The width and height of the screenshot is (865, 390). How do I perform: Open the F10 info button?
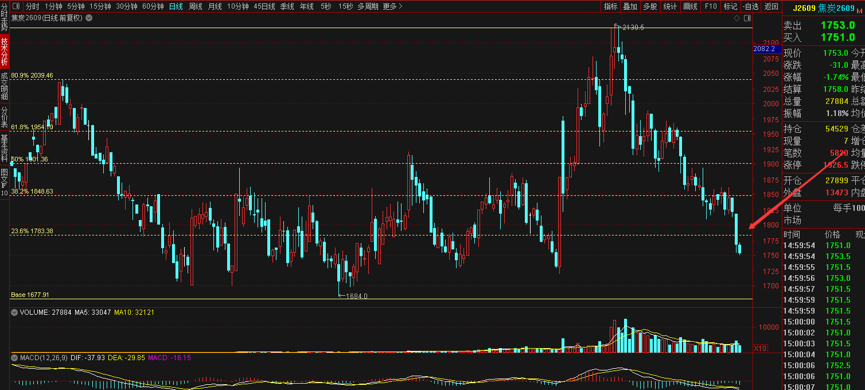click(x=710, y=7)
